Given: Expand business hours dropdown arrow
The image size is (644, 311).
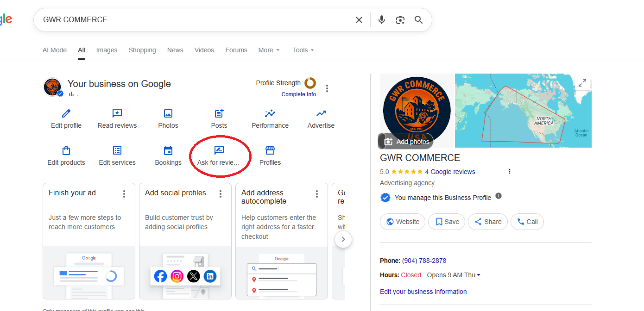Looking at the screenshot, I should pos(479,275).
